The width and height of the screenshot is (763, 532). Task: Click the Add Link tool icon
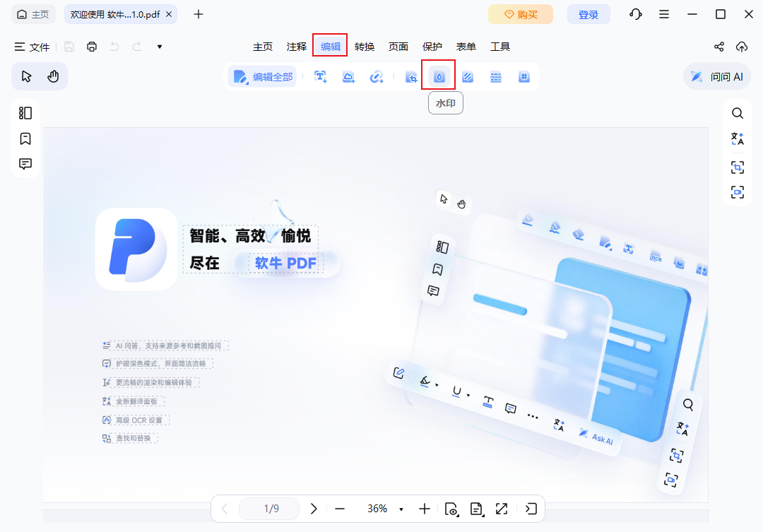(x=377, y=76)
